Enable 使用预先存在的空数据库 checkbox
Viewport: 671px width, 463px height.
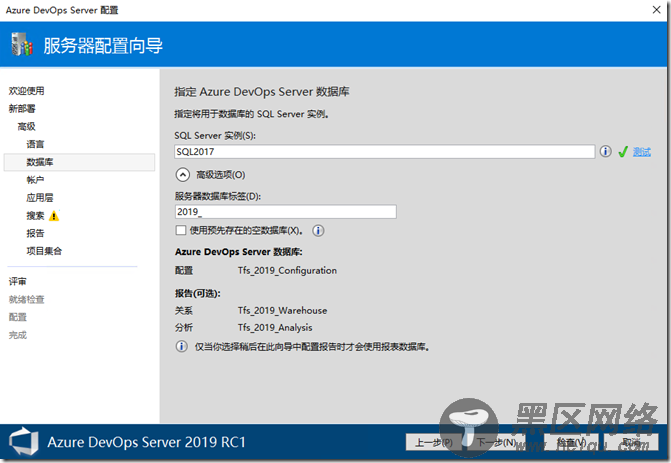[x=181, y=230]
